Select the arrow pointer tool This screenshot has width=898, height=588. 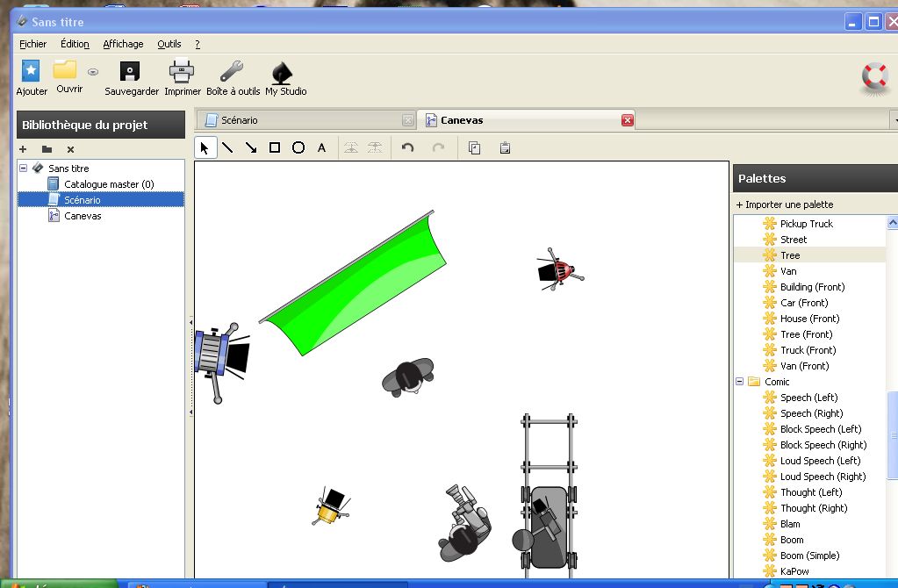(205, 148)
